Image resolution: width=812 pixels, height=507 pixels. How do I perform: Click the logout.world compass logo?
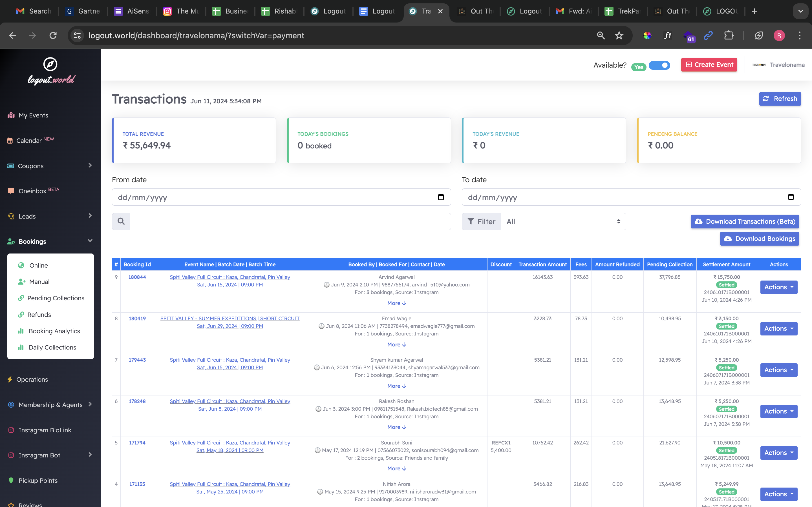click(50, 65)
